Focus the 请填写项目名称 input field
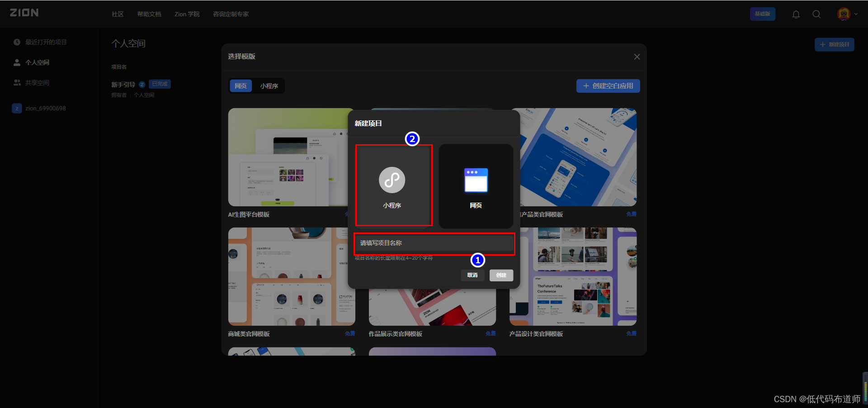868x408 pixels. [434, 243]
